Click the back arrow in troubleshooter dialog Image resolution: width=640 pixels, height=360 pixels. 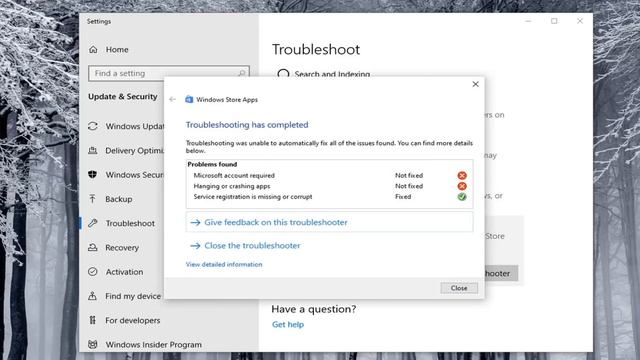[x=172, y=99]
